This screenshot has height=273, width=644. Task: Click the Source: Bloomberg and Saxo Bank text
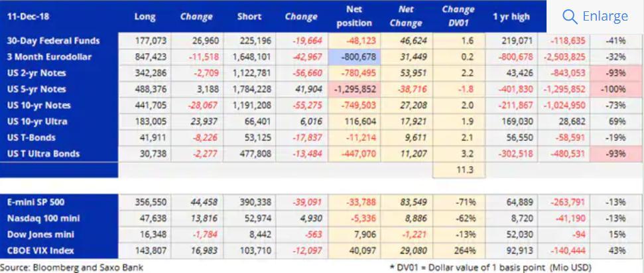[72, 267]
